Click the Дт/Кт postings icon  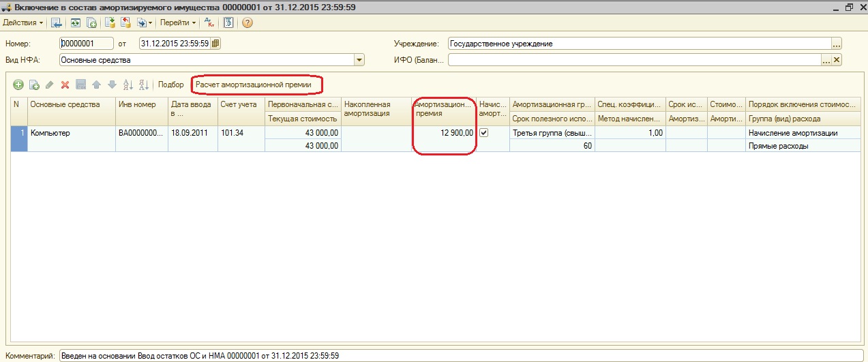coord(211,22)
